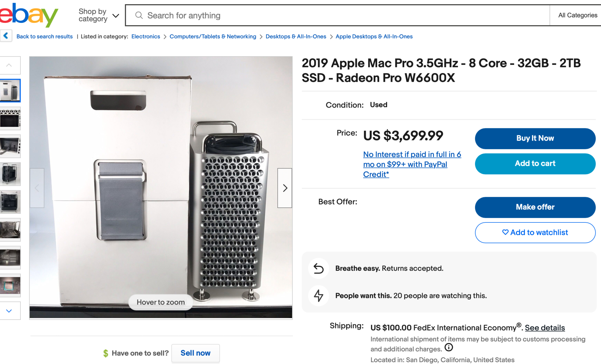Open the Electronics breadcrumb category
Screen dimensions: 601x364
(146, 36)
